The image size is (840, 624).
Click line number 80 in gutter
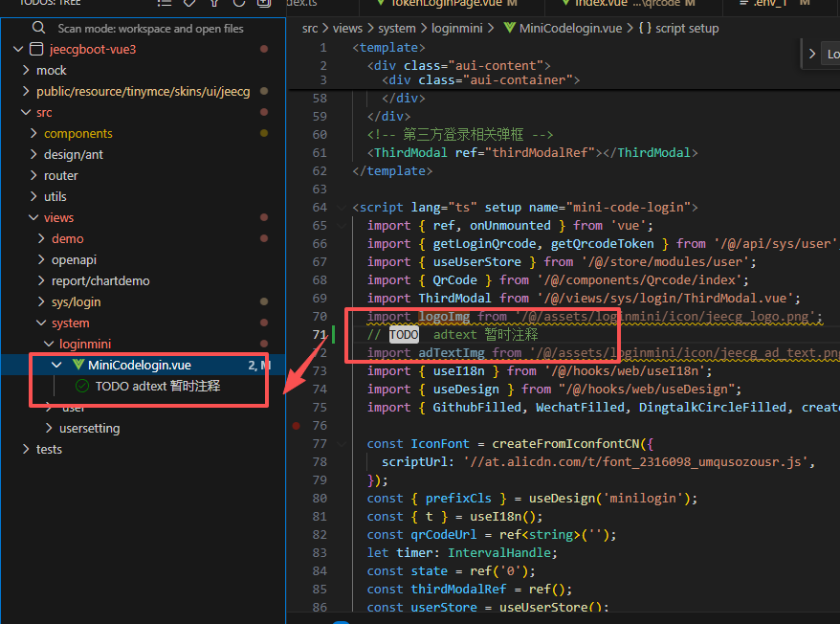[320, 499]
